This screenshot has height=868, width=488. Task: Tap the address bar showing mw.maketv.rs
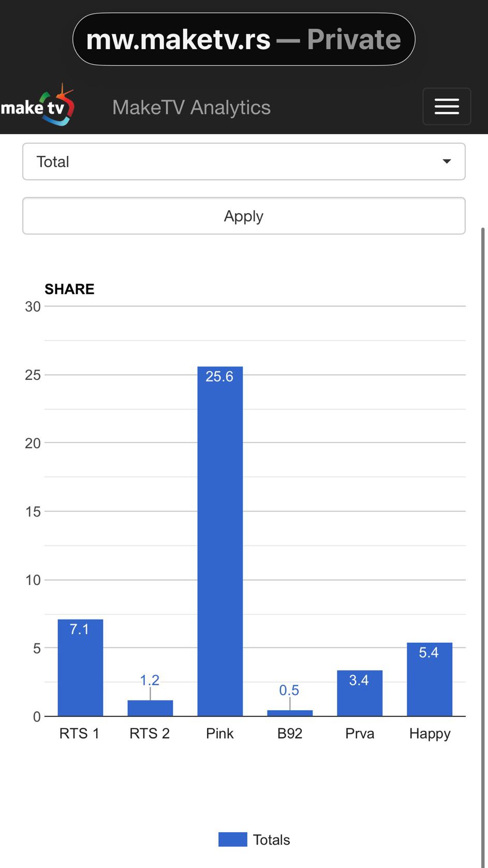244,39
